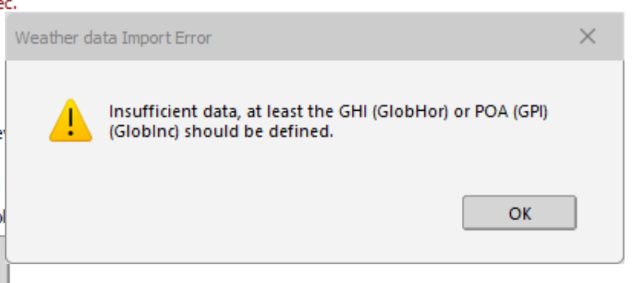Click the word "Error" in the dialog title
Image resolution: width=644 pixels, height=283 pixels.
point(191,38)
